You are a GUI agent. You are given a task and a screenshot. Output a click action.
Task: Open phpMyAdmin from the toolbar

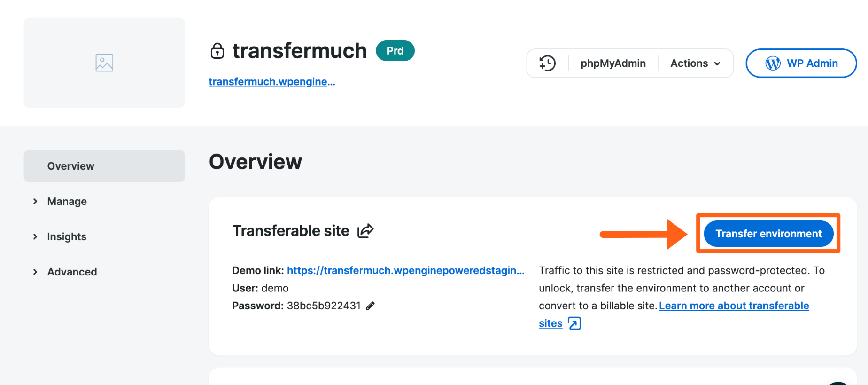click(612, 63)
